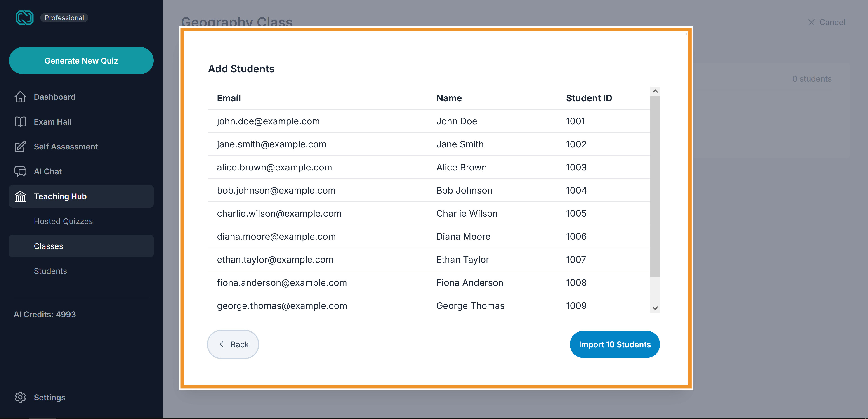The width and height of the screenshot is (868, 419).
Task: Click alice.brown@example.com email cell
Action: pos(274,167)
